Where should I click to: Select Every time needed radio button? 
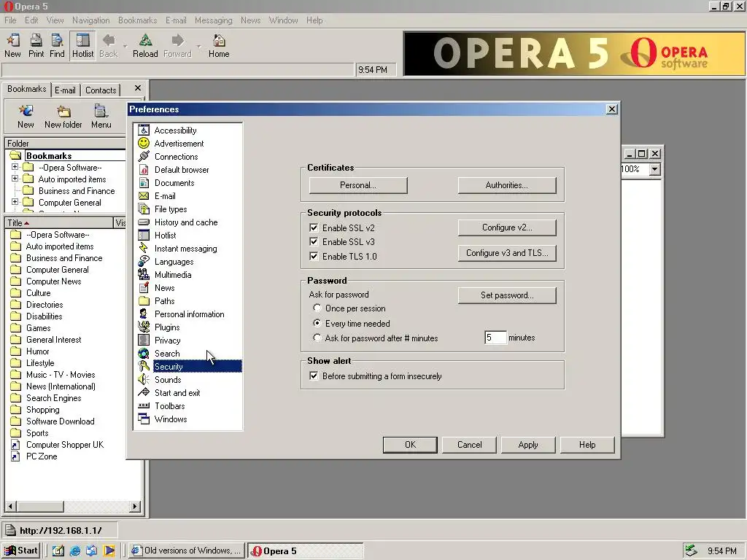click(317, 323)
